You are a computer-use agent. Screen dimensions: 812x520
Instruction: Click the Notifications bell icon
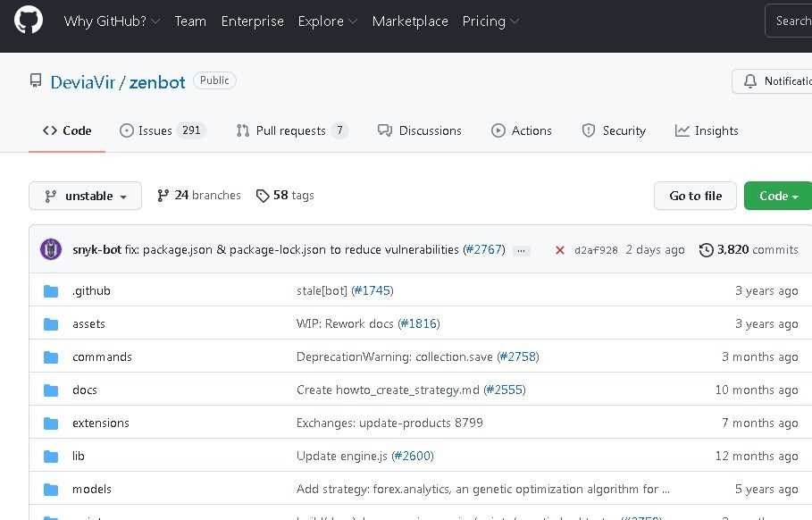(750, 81)
